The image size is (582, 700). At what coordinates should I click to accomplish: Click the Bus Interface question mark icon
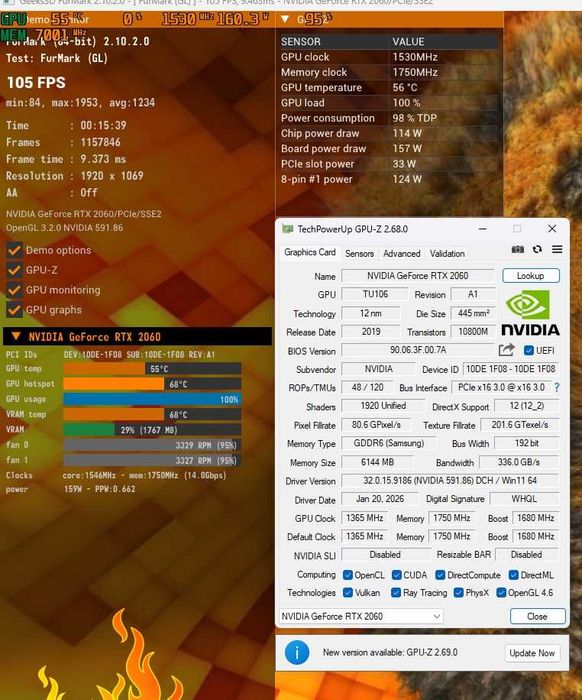(557, 388)
